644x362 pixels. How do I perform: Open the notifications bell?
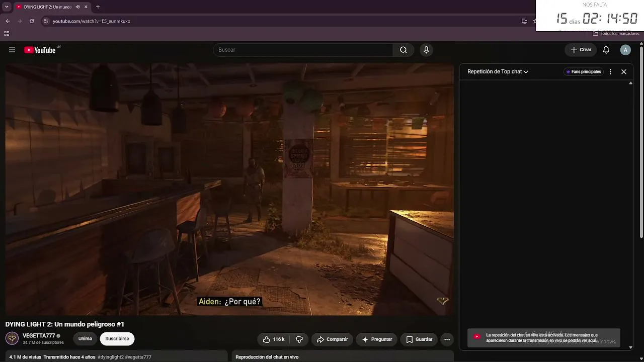pos(606,50)
